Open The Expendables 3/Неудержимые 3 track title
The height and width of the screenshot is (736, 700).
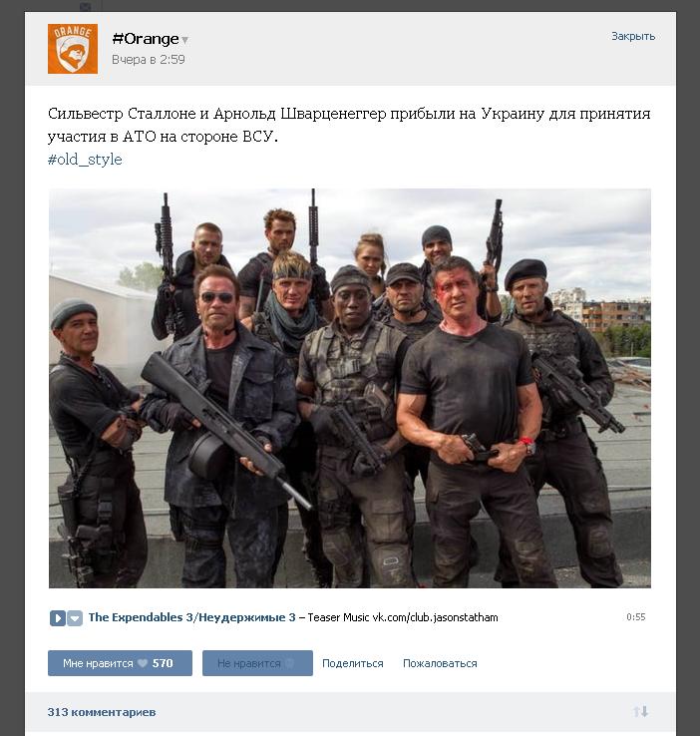tap(191, 617)
